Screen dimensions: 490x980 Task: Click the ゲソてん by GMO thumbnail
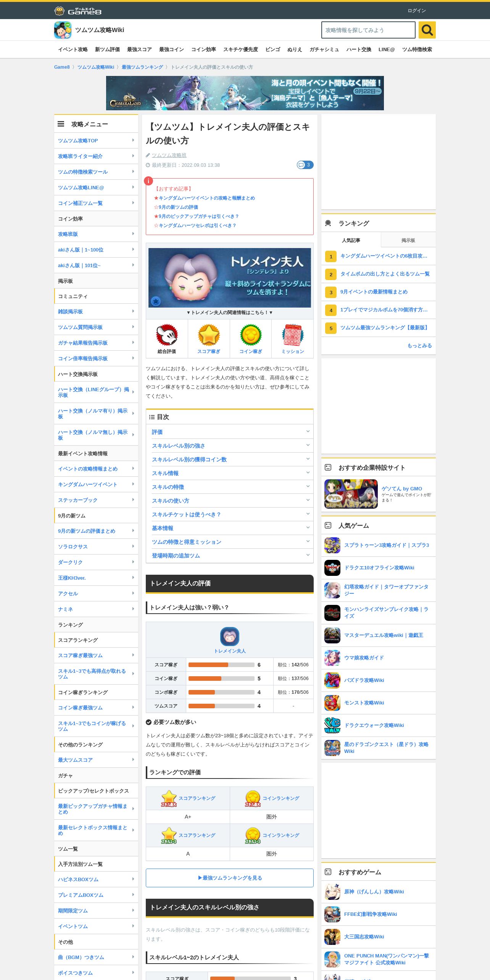tap(351, 494)
